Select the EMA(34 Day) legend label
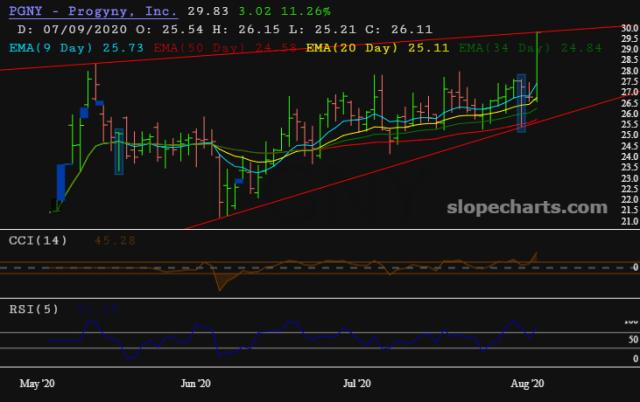The height and width of the screenshot is (402, 640). 499,47
